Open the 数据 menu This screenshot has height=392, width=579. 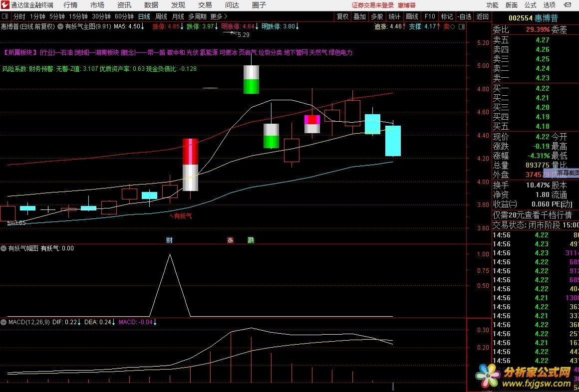pos(151,5)
